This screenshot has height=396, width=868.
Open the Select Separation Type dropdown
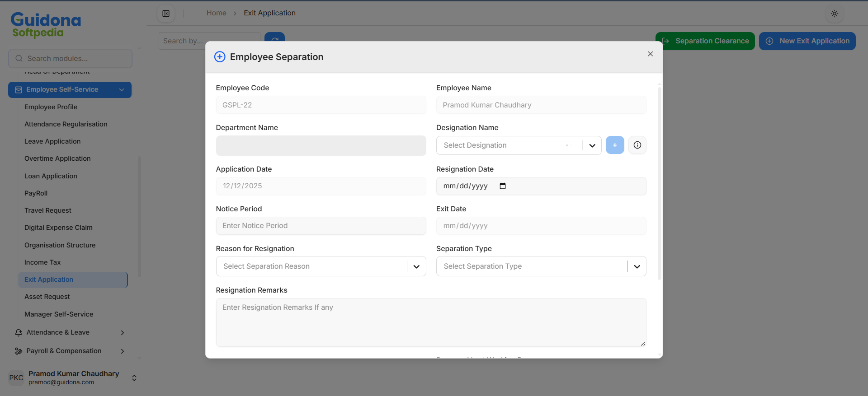tap(541, 266)
